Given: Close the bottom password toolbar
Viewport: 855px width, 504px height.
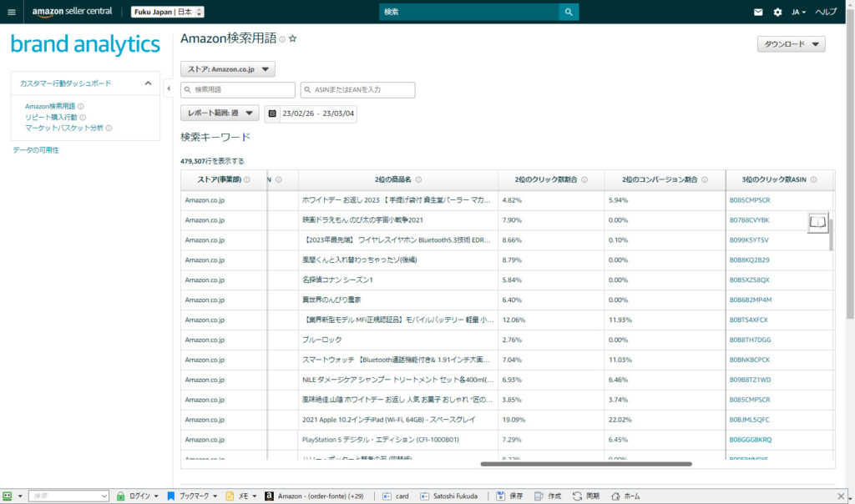Looking at the screenshot, I should coord(841,496).
